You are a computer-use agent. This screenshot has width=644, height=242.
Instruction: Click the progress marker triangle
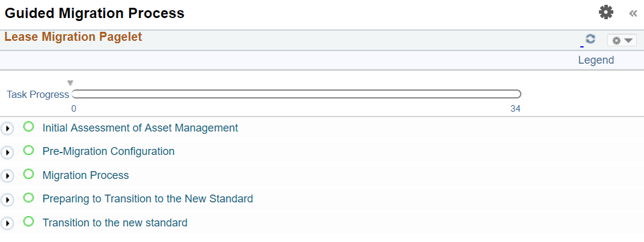point(70,83)
